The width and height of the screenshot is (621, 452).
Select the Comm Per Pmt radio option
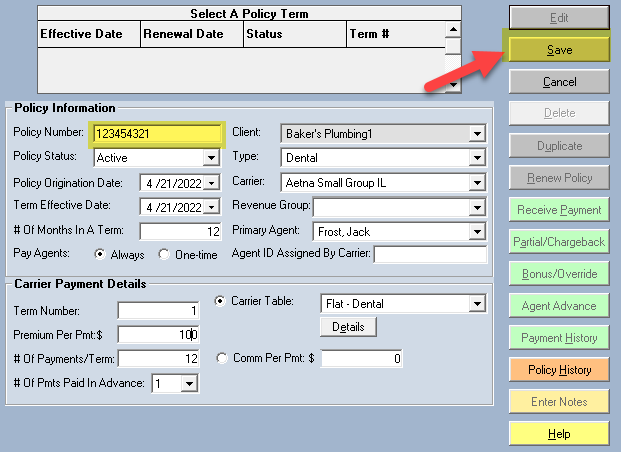(x=222, y=357)
